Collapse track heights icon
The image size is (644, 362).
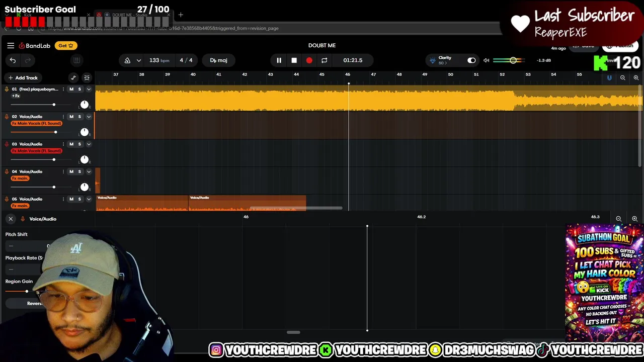[x=87, y=78]
